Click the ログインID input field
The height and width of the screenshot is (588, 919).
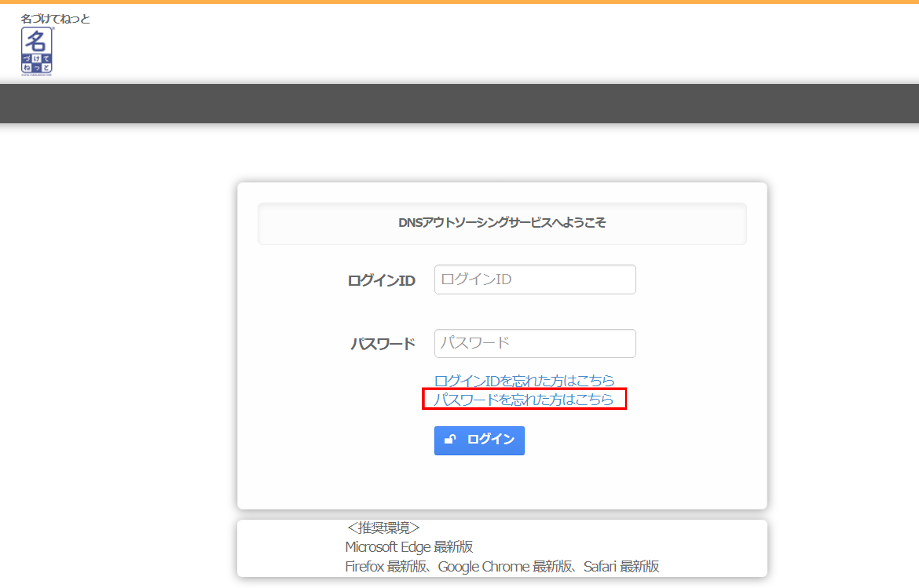(535, 279)
